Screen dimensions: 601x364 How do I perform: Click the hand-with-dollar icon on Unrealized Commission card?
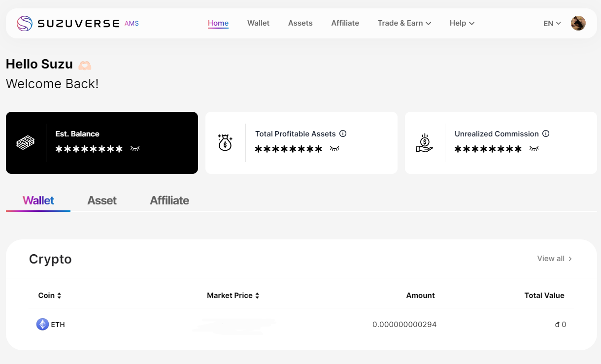click(426, 143)
